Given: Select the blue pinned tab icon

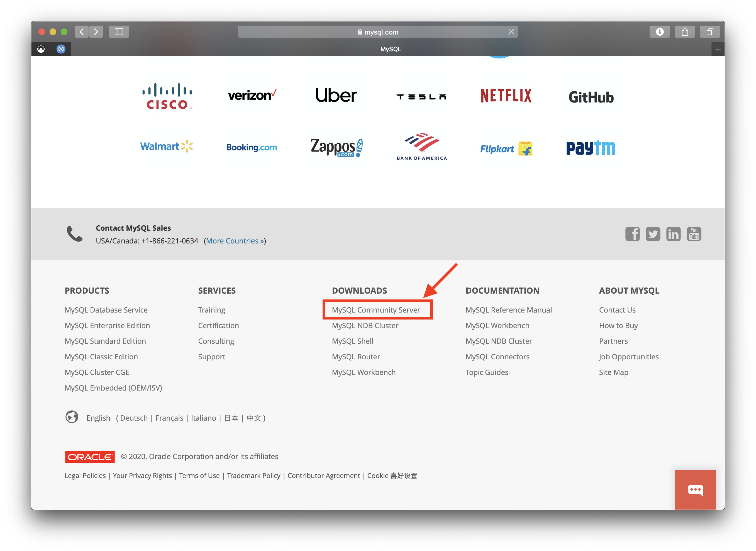Looking at the screenshot, I should click(61, 49).
